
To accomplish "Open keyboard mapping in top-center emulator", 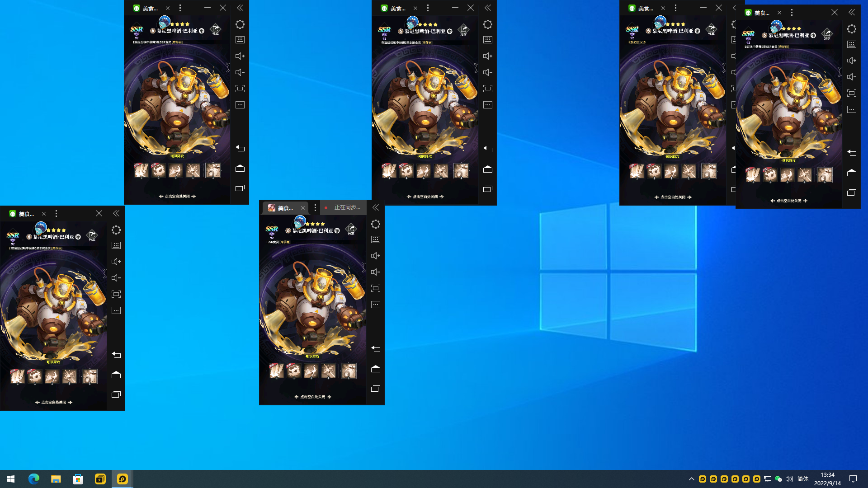I will (x=488, y=40).
